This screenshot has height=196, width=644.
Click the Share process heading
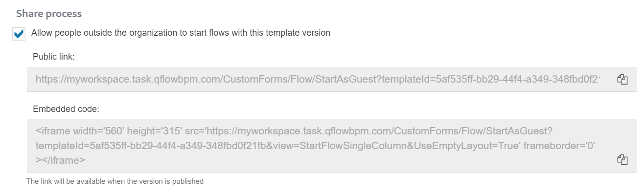pyautogui.click(x=49, y=14)
